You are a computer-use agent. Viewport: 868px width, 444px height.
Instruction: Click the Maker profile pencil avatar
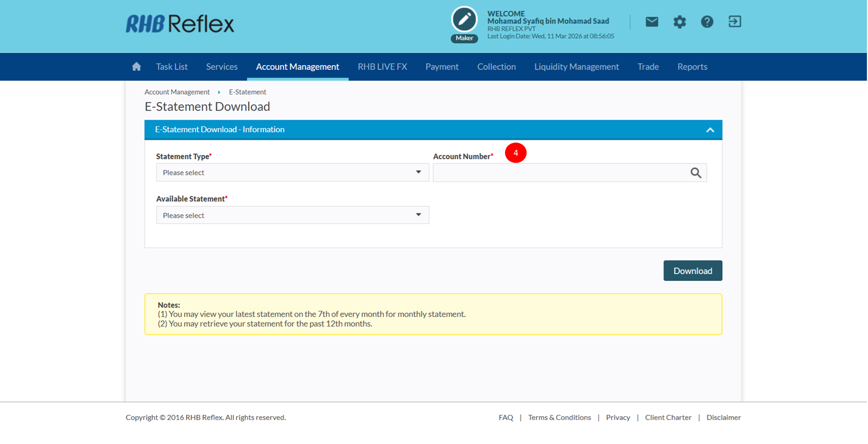click(464, 20)
